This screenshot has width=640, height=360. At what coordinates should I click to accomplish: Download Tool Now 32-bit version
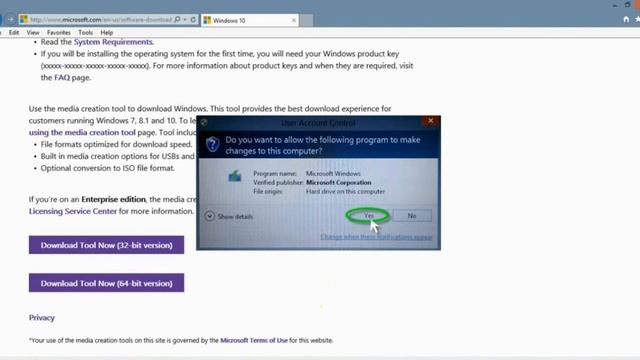(106, 245)
